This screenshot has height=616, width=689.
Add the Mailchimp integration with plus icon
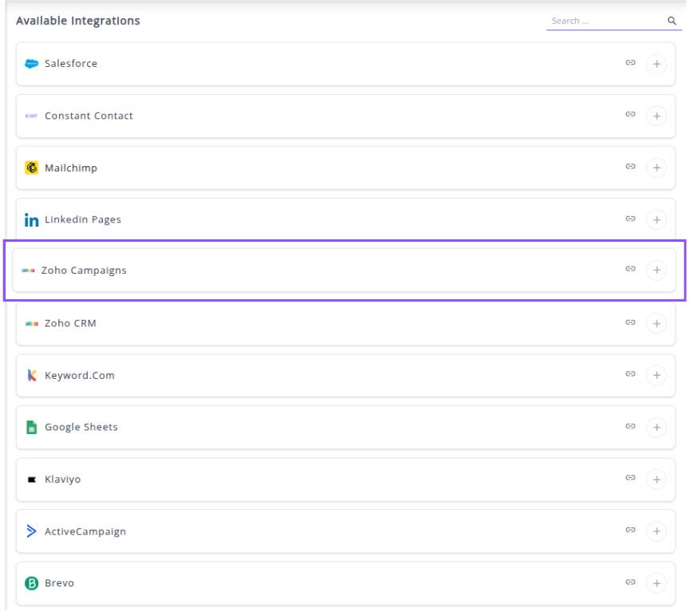click(656, 168)
